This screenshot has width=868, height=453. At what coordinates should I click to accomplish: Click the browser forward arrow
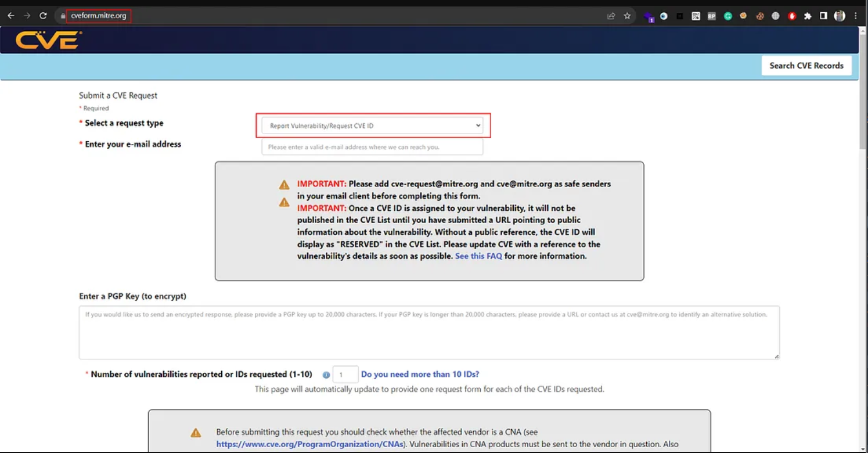pyautogui.click(x=27, y=16)
